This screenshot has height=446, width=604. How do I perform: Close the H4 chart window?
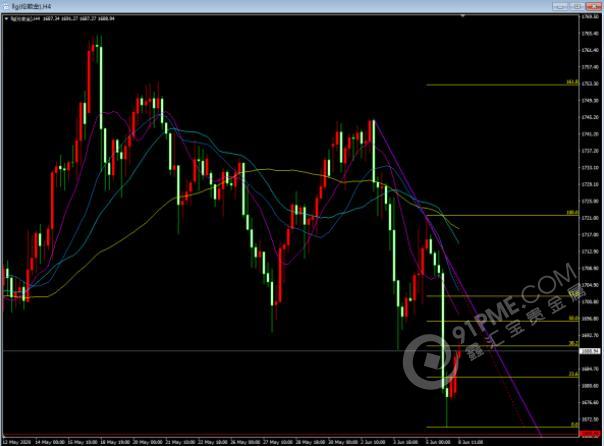pyautogui.click(x=596, y=5)
